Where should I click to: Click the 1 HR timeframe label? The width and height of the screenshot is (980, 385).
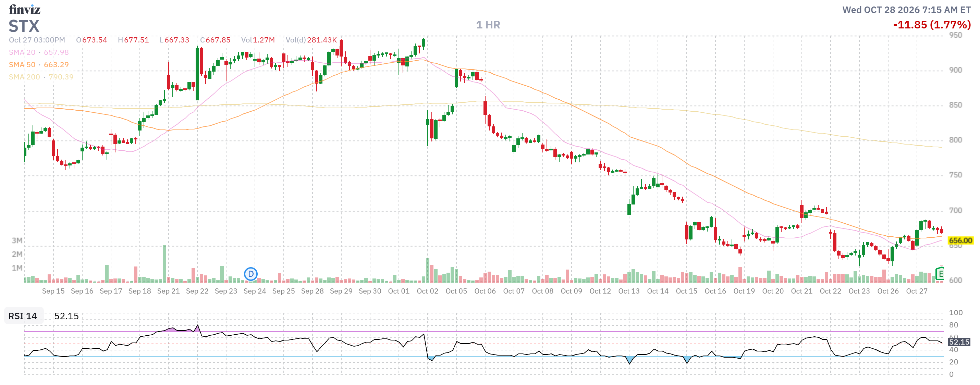click(488, 25)
